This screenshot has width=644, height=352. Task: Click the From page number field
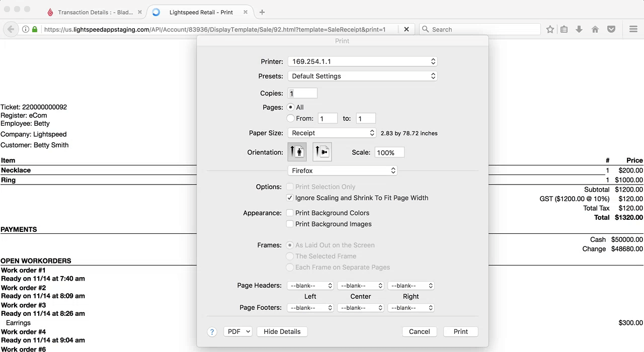pyautogui.click(x=328, y=118)
